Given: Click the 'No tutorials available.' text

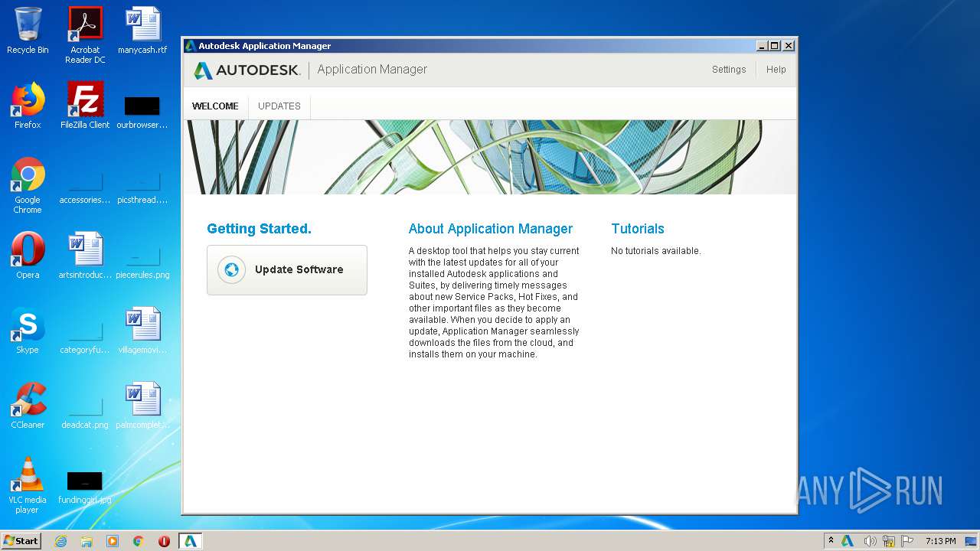Looking at the screenshot, I should (x=656, y=251).
